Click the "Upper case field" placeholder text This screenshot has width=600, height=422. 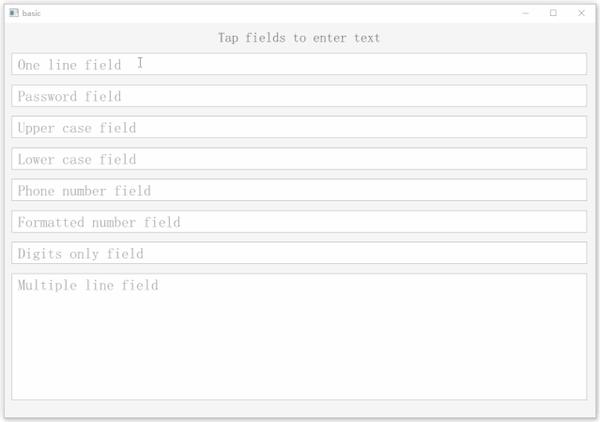click(x=77, y=127)
